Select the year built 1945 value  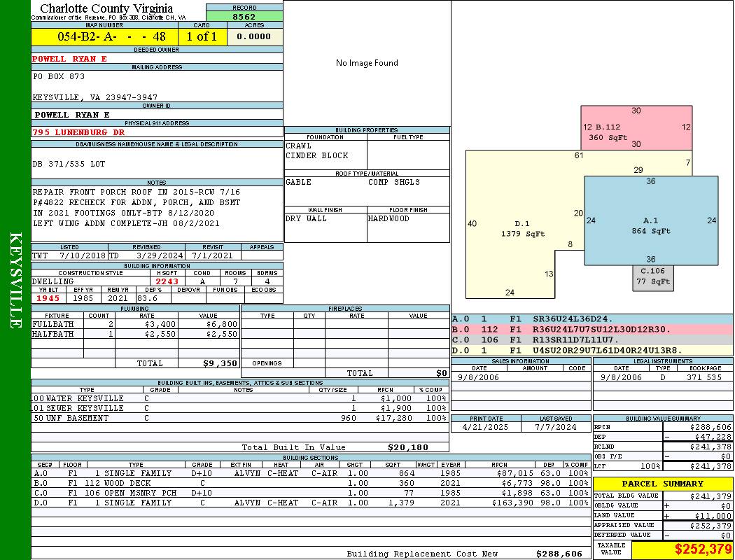click(x=48, y=298)
